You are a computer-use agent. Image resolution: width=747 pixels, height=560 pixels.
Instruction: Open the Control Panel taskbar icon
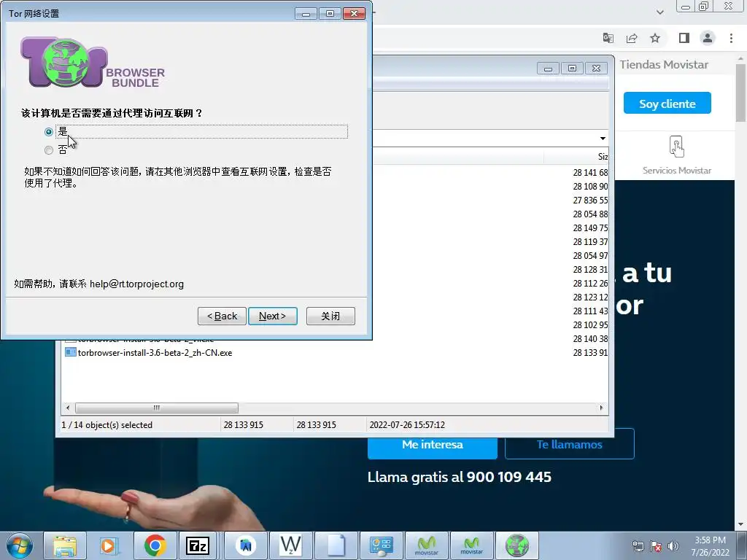pyautogui.click(x=381, y=545)
